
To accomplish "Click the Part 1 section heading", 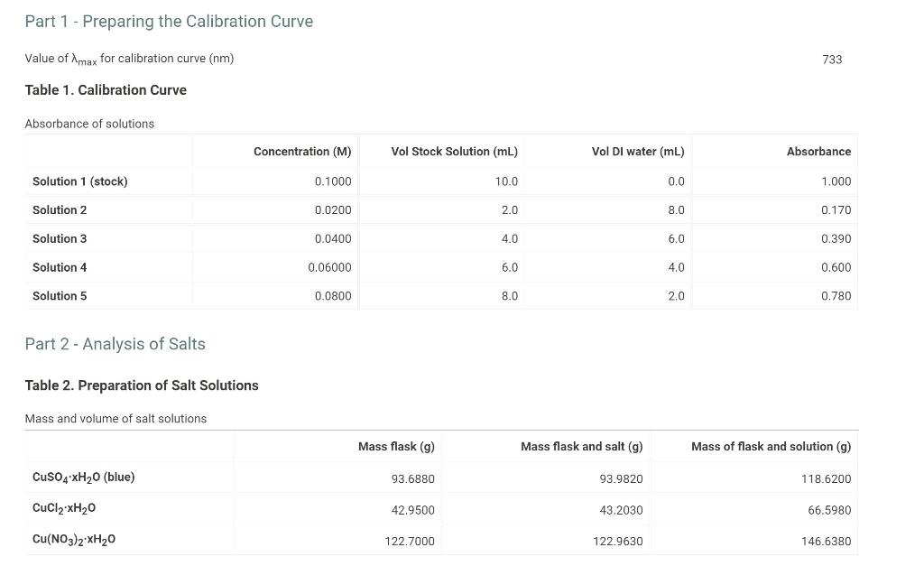I will click(x=169, y=21).
